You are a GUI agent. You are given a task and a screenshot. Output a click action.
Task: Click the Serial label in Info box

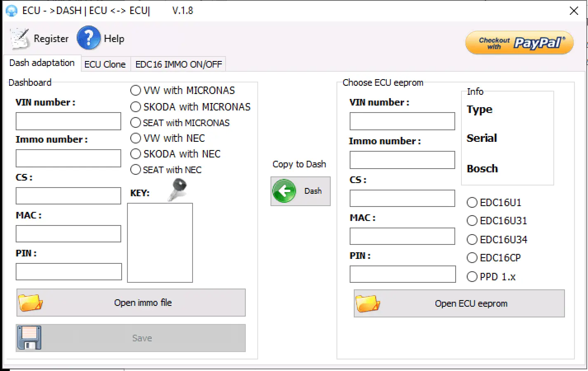point(482,138)
